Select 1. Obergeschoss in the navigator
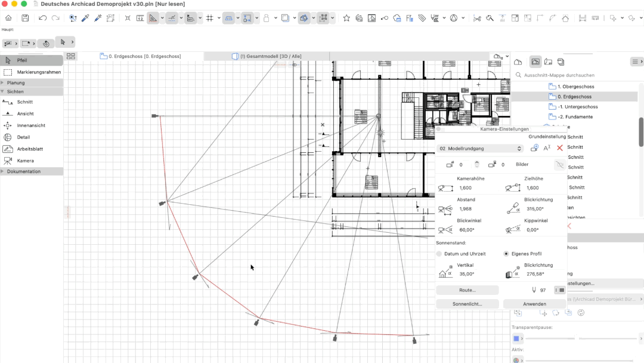Image resolution: width=644 pixels, height=363 pixels. (575, 87)
